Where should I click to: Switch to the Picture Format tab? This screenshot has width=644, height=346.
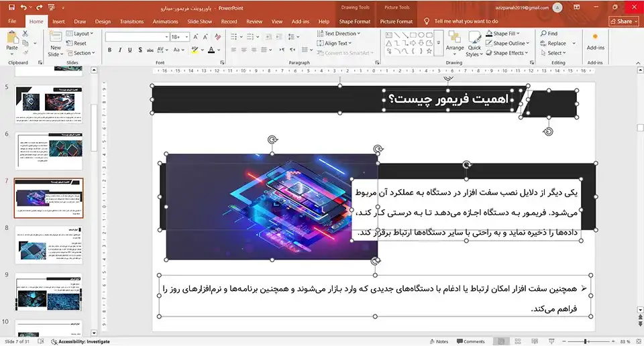[396, 21]
